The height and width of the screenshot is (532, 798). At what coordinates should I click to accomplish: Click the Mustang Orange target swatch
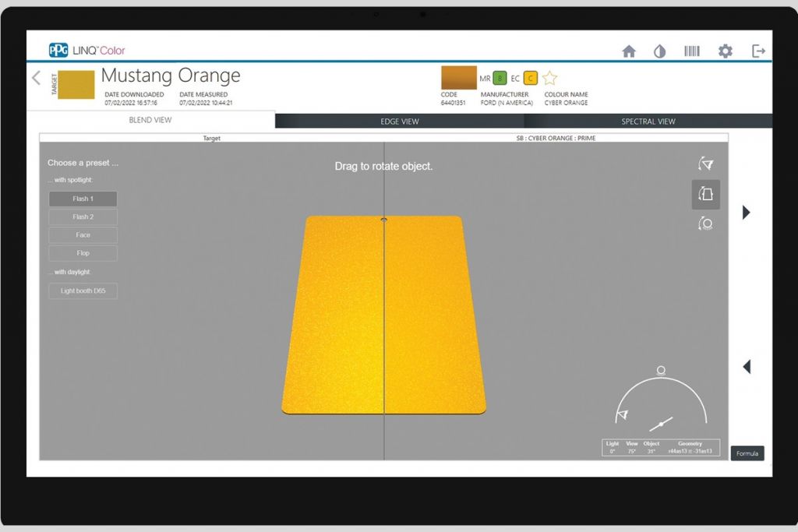pyautogui.click(x=76, y=84)
